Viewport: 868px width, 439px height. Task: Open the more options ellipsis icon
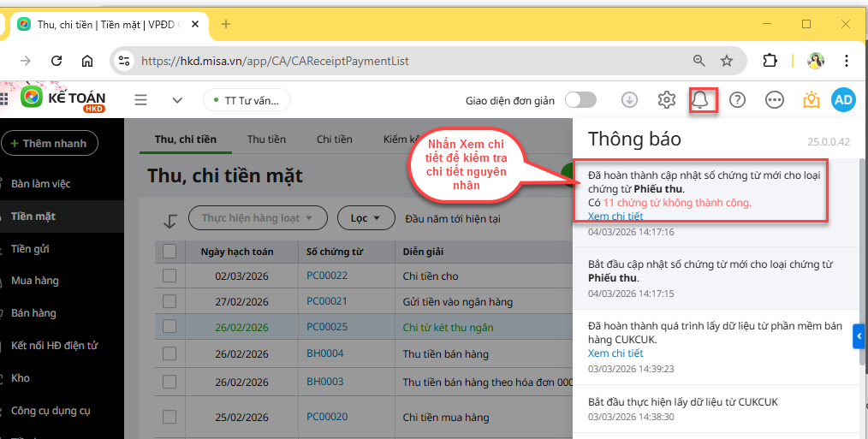[775, 100]
